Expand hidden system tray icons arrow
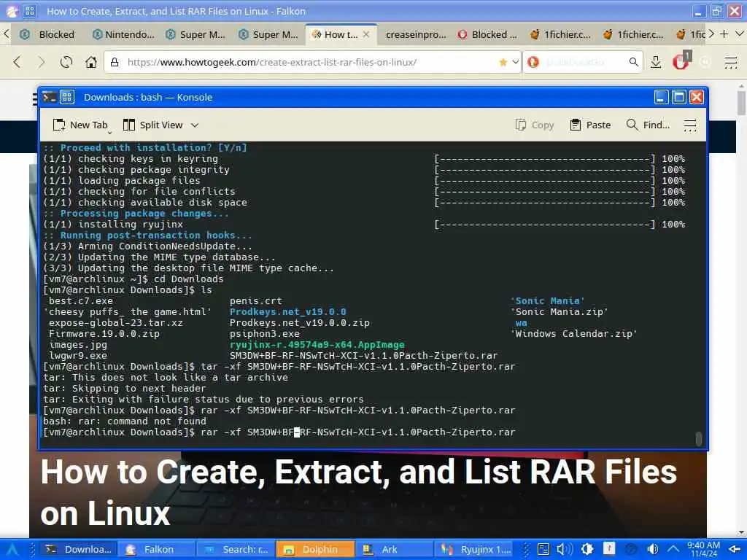This screenshot has width=747, height=560. pos(673,550)
